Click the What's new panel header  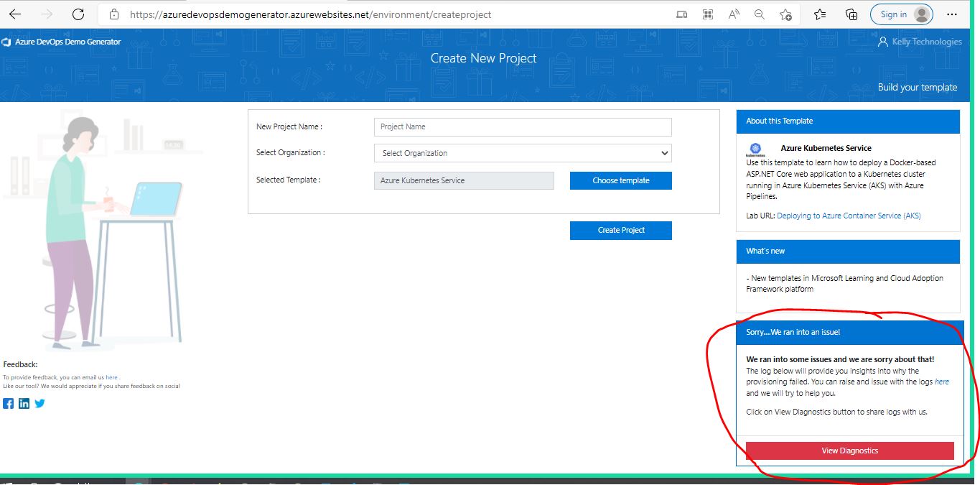848,251
